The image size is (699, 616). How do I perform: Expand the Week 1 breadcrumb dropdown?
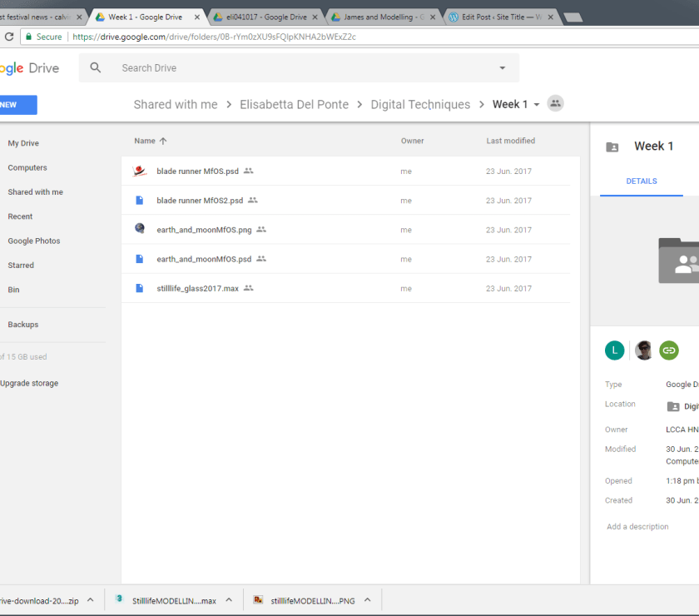[537, 105]
